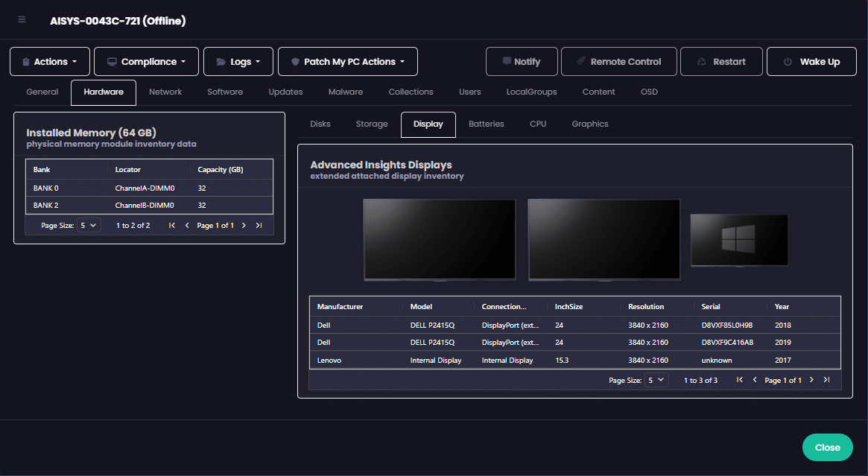Open Patch My PC Actions menu
Screen dimensions: 868x476
coord(348,62)
